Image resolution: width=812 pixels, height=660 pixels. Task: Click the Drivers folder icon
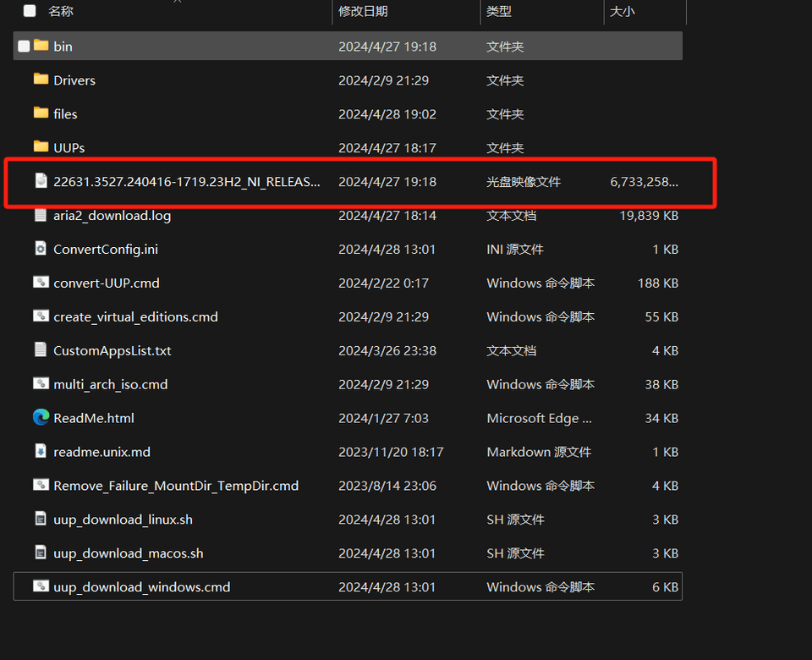41,80
